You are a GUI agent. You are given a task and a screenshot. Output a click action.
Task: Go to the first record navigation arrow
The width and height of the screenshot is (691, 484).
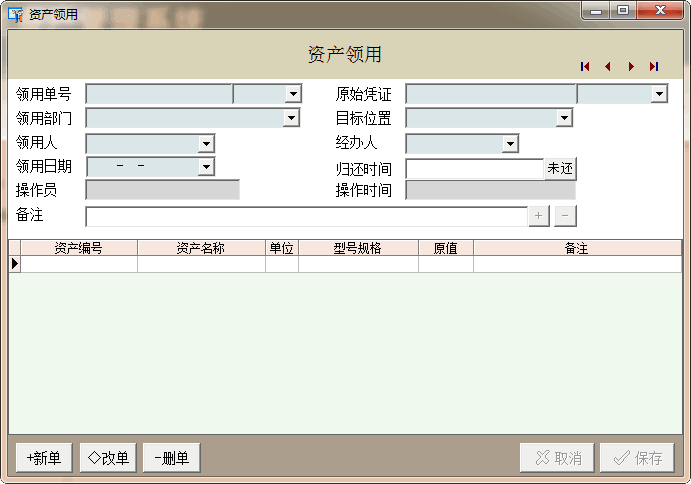pos(585,67)
